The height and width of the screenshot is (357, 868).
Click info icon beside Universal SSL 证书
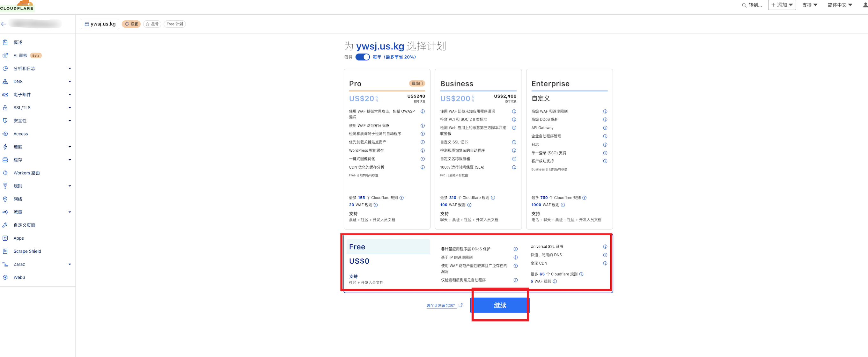pyautogui.click(x=605, y=246)
